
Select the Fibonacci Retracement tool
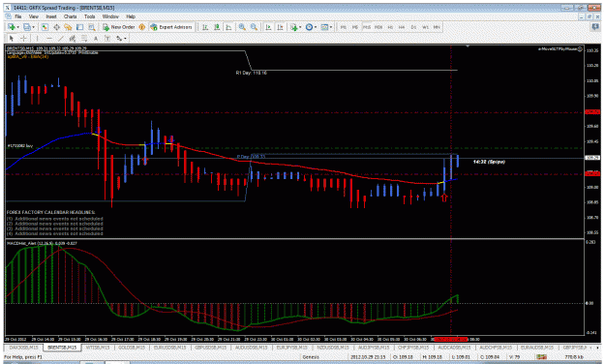point(83,38)
